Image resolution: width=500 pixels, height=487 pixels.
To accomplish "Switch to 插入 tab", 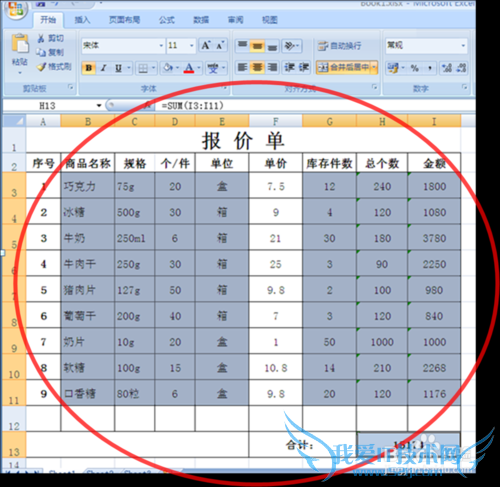I will point(82,20).
